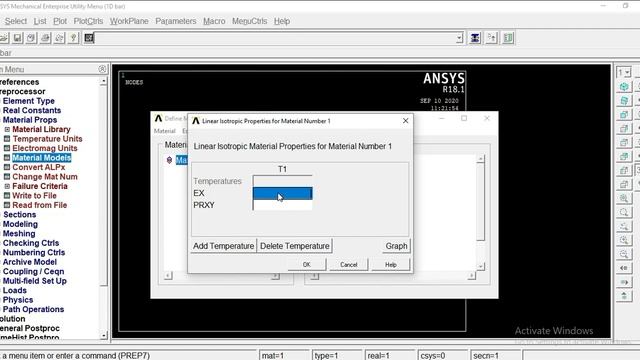The image size is (640, 360).
Task: Open the Pan-Zoom-Rotate toolbar icon
Action: click(31, 38)
